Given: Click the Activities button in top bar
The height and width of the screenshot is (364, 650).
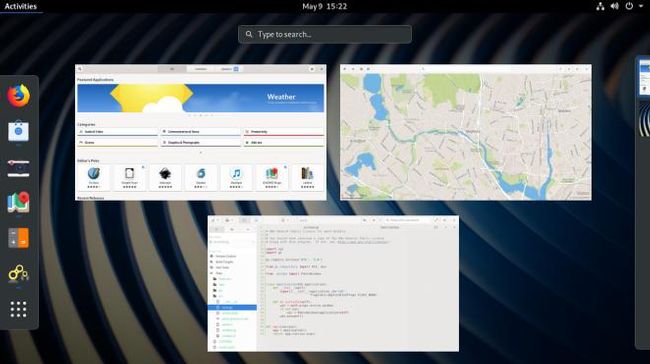Looking at the screenshot, I should point(21,6).
